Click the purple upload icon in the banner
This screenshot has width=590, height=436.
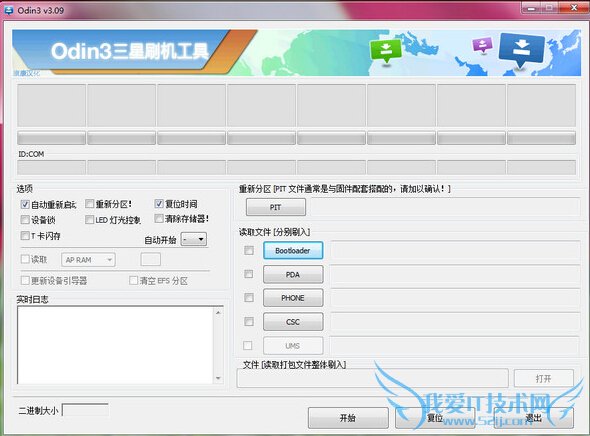point(482,45)
